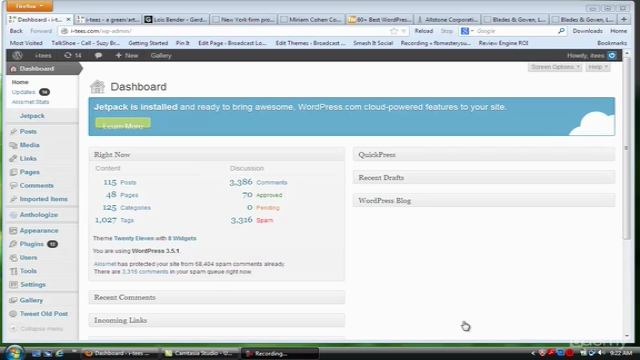This screenshot has height=360, width=640.
Task: Open the Tools menu in sidebar
Action: [28, 271]
